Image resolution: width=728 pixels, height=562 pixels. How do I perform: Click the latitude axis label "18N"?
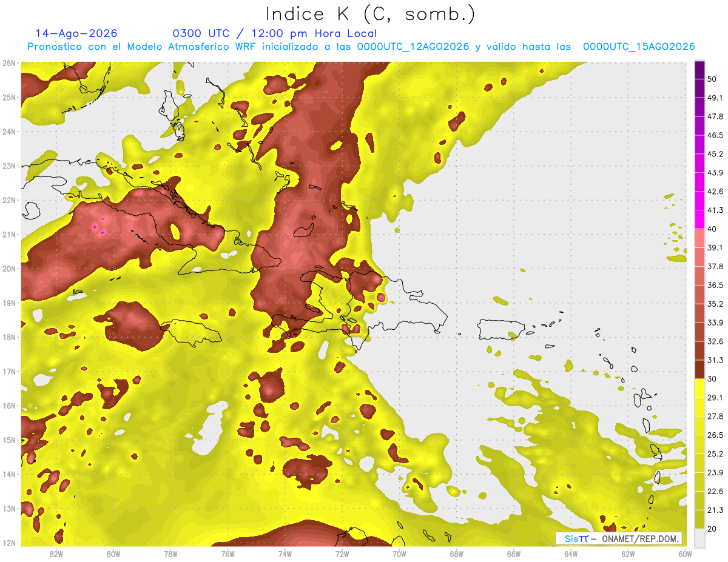(9, 337)
